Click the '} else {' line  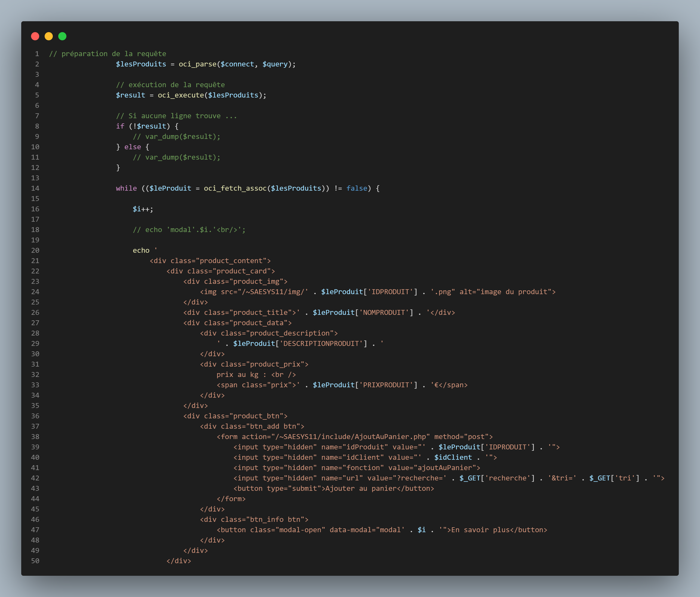click(x=133, y=147)
